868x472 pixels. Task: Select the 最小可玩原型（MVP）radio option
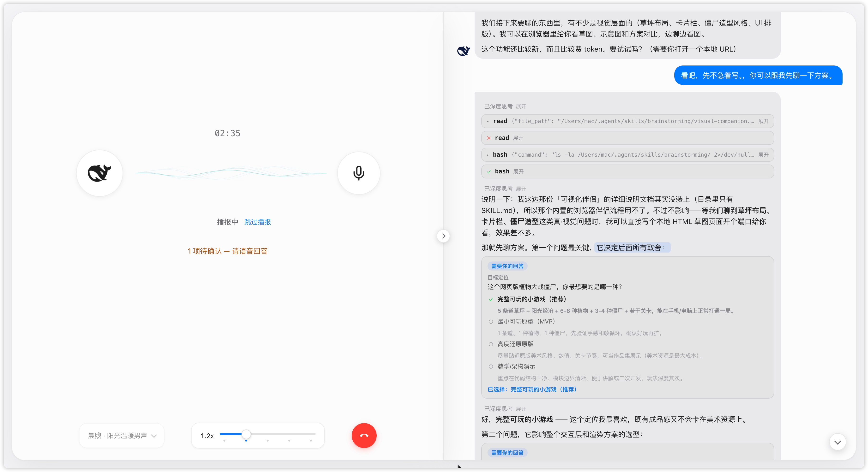pyautogui.click(x=491, y=322)
